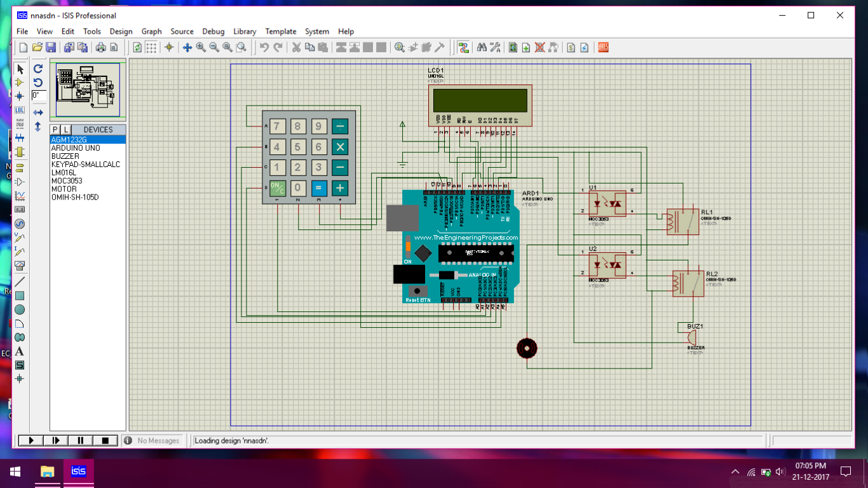Image resolution: width=868 pixels, height=488 pixels.
Task: Click the Zoom In toolbar icon
Action: (200, 47)
